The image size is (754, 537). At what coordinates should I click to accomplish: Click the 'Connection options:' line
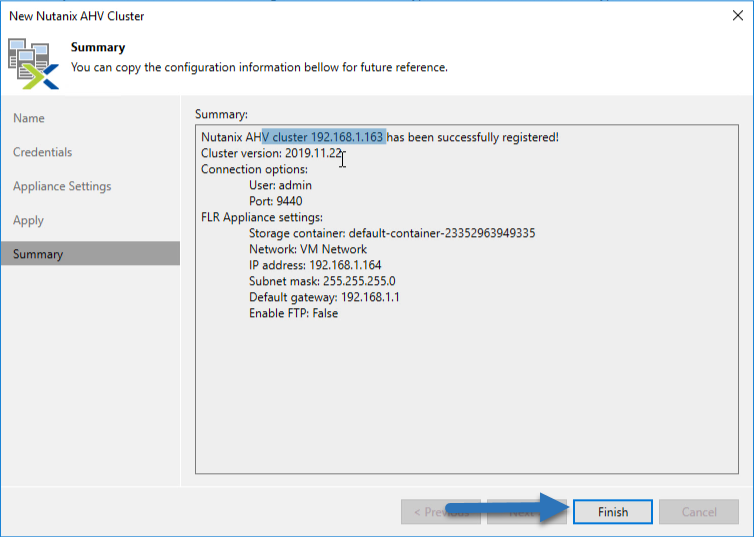[x=254, y=169]
